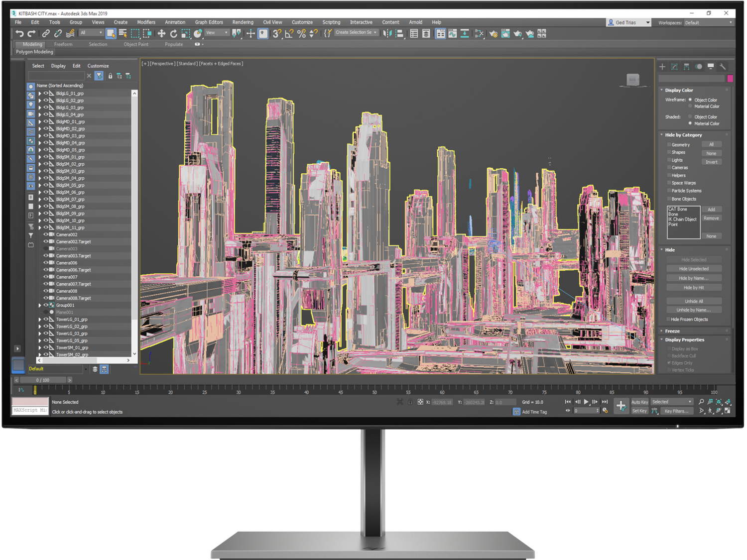The image size is (747, 560).
Task: Click the Hide Unselected button
Action: 694,269
